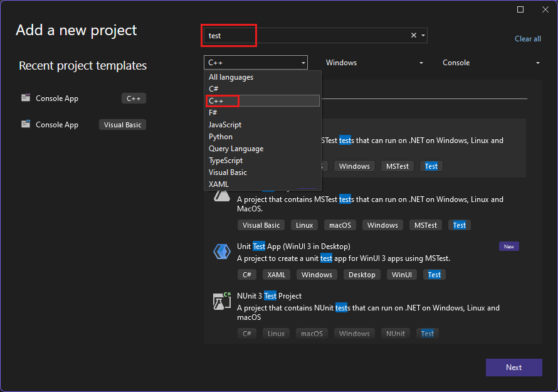Click the NUnit 3 Test Project icon
Image resolution: width=558 pixels, height=392 pixels.
tap(221, 300)
